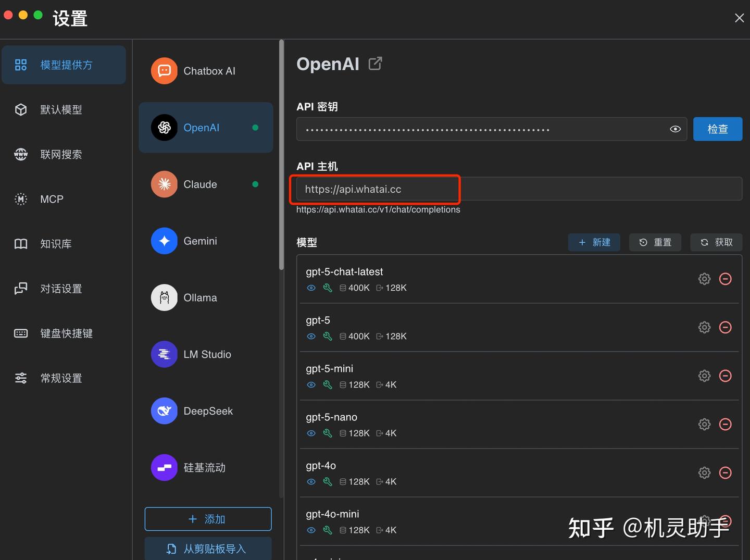The width and height of the screenshot is (750, 560).
Task: Select the DeepSeek provider
Action: (x=207, y=410)
